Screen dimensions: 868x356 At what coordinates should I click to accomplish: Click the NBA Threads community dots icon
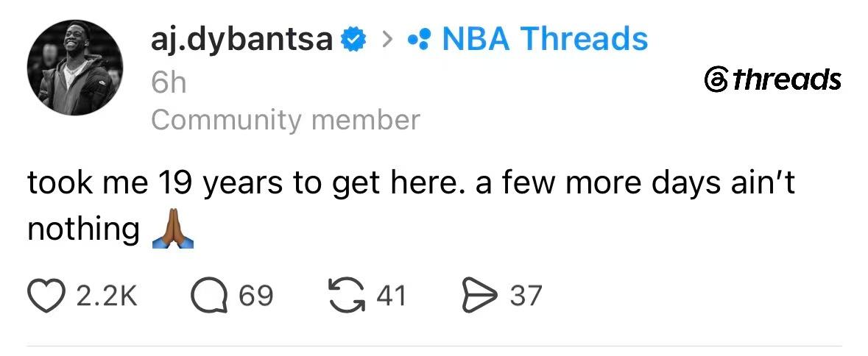tap(419, 40)
